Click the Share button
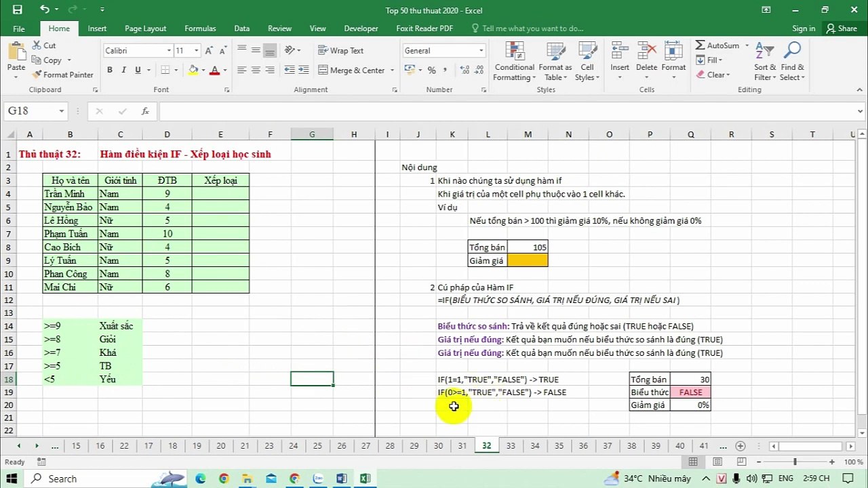Image resolution: width=868 pixels, height=488 pixels. [842, 28]
